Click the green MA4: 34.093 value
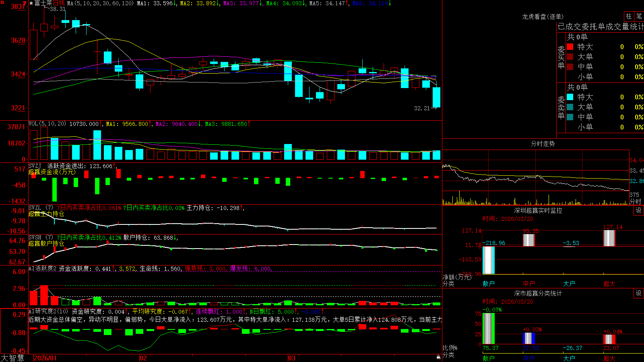The image size is (644, 362). click(x=286, y=3)
